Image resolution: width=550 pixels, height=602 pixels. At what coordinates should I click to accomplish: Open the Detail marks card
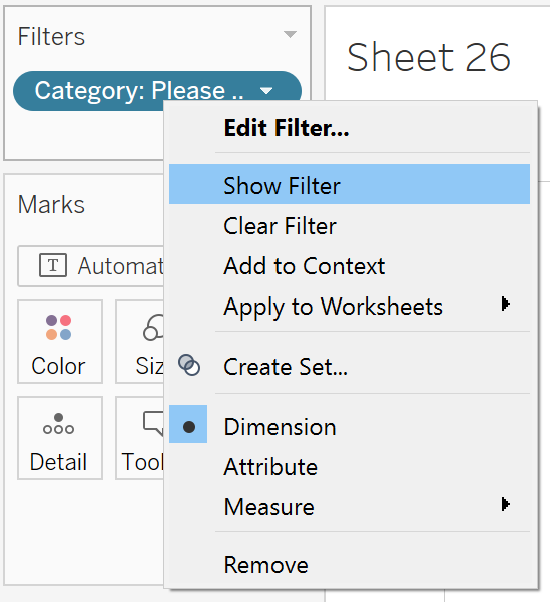(x=59, y=438)
